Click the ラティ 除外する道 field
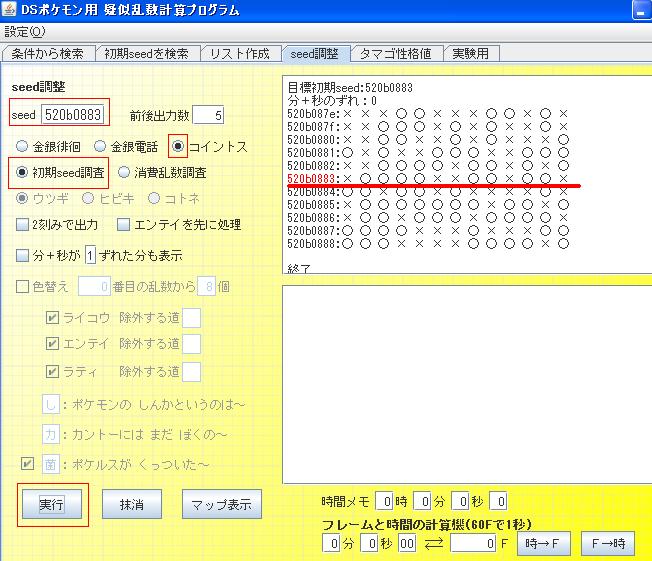The height and width of the screenshot is (561, 652). [x=192, y=371]
